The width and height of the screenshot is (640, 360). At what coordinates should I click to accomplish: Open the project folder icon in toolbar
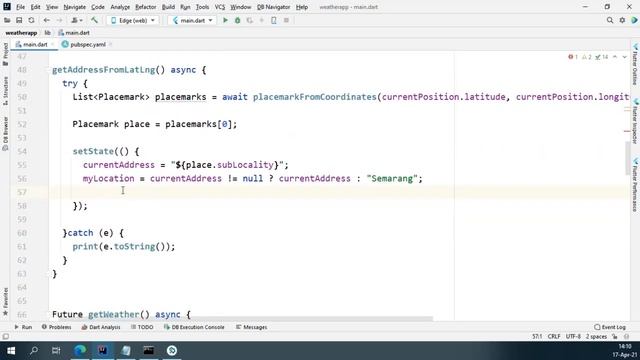tap(7, 20)
